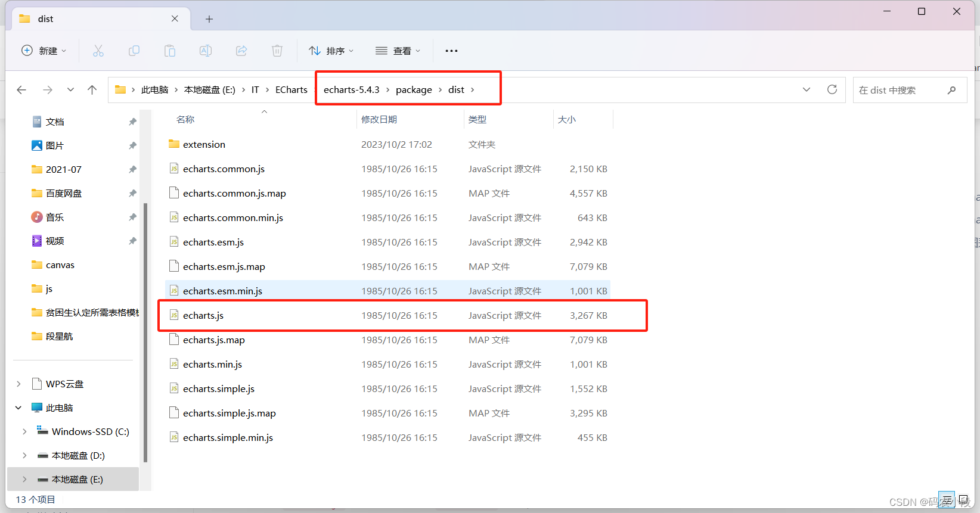Navigate to 此电脑 in breadcrumb
The image size is (980, 513).
tap(154, 90)
